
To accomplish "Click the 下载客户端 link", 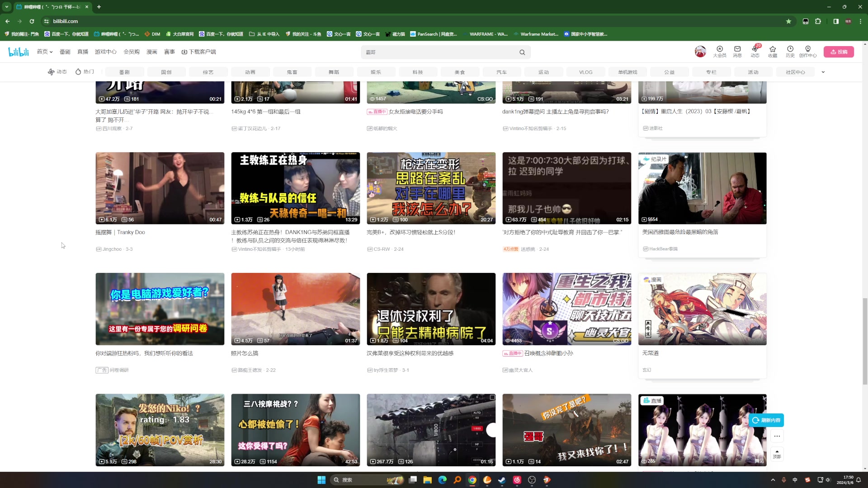I will (199, 52).
